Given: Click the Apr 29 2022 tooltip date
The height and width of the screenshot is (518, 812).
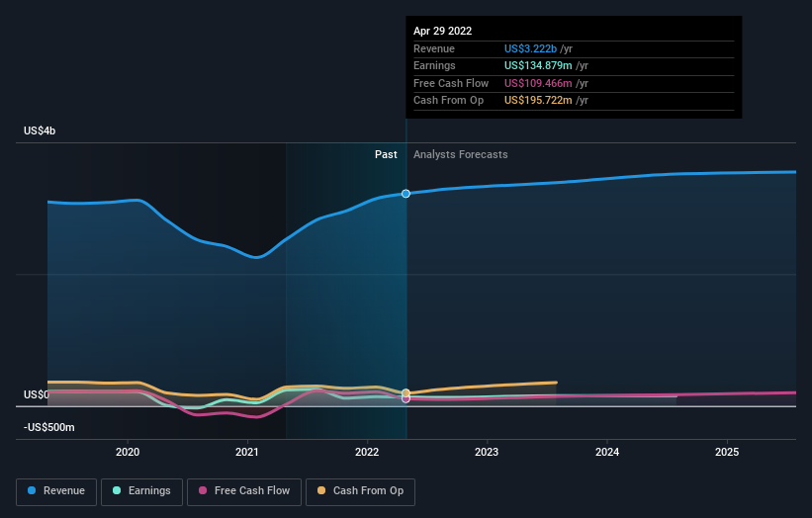Looking at the screenshot, I should [443, 31].
